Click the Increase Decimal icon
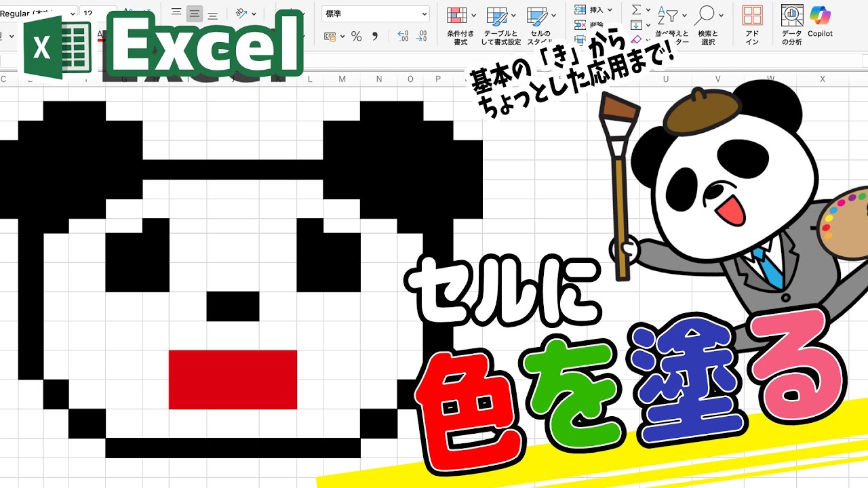 pos(403,37)
